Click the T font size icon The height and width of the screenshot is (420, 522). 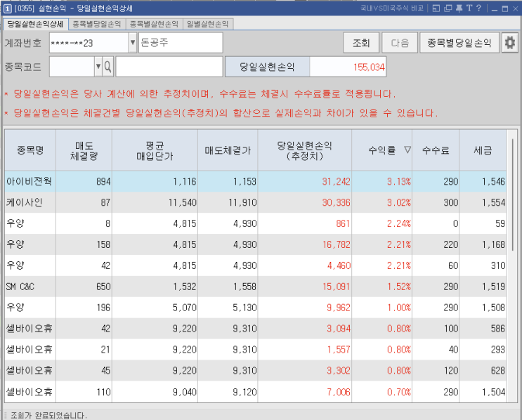pos(469,8)
